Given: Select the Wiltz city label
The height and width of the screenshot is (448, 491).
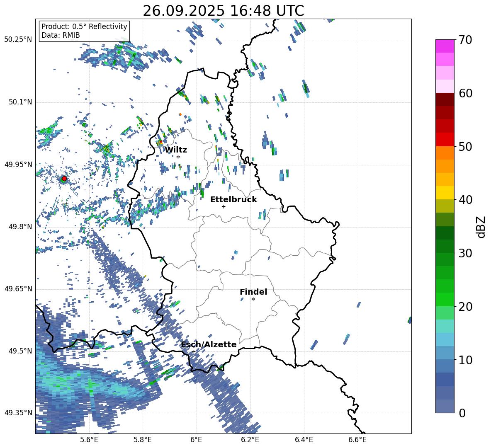Looking at the screenshot, I should pyautogui.click(x=176, y=150).
